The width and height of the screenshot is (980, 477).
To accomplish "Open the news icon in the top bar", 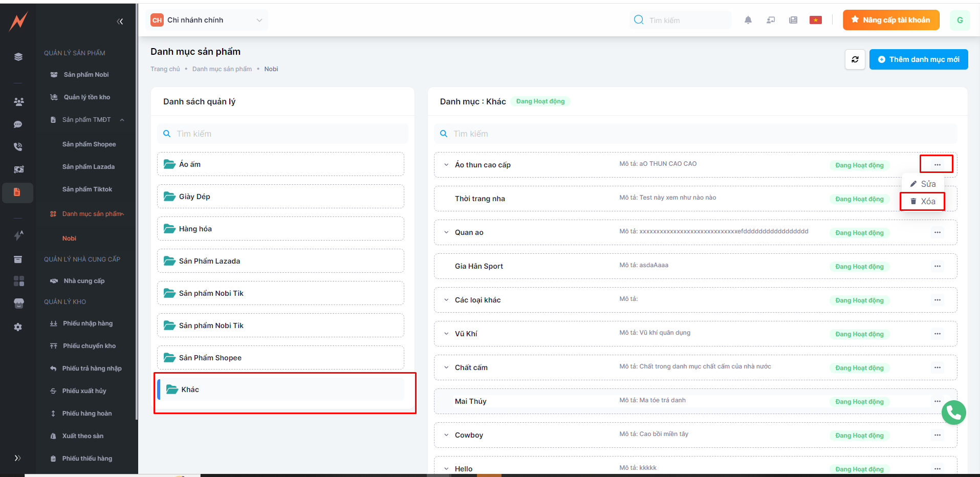I will coord(793,20).
